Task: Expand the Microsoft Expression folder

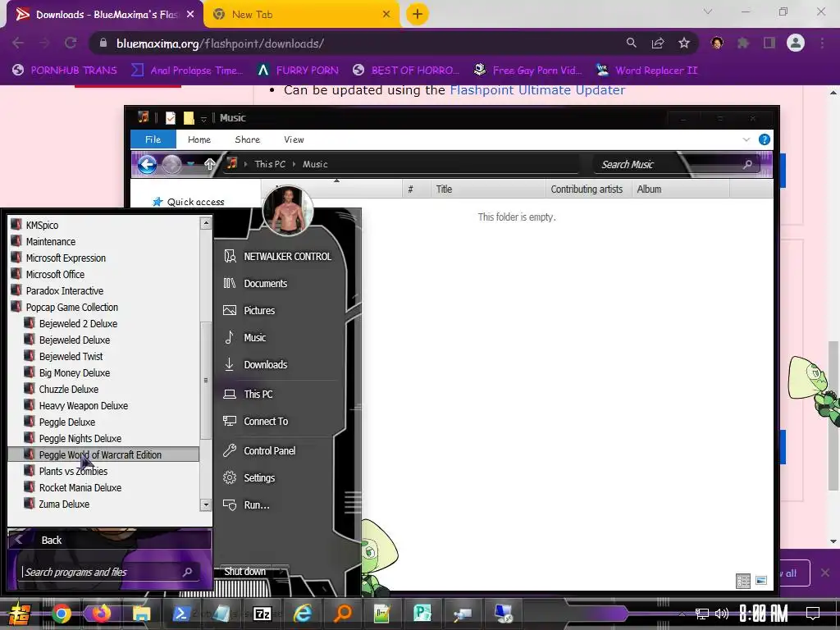Action: coord(66,258)
